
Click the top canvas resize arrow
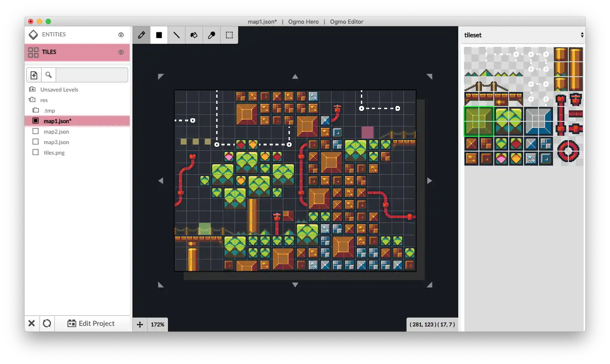coord(295,76)
